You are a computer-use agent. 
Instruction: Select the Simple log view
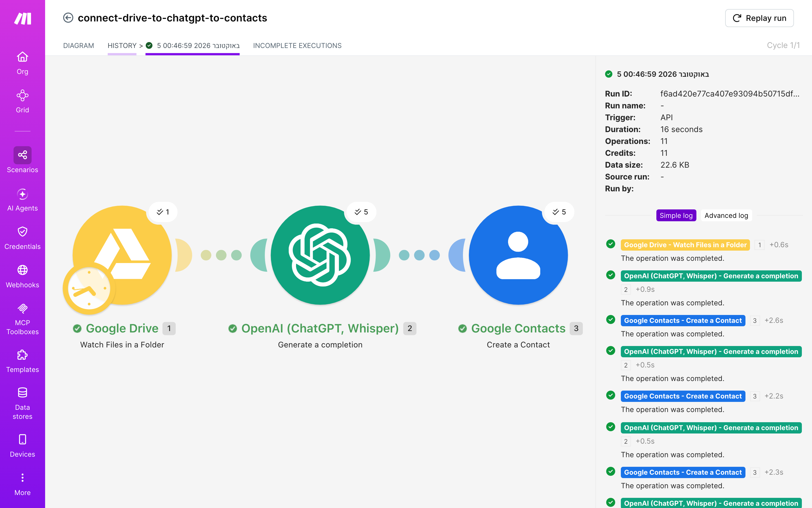click(676, 215)
